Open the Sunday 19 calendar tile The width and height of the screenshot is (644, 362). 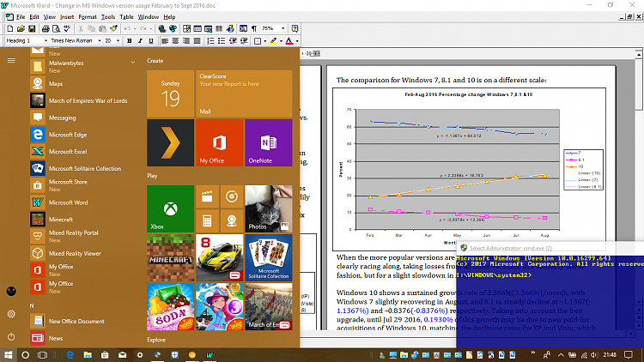171,94
